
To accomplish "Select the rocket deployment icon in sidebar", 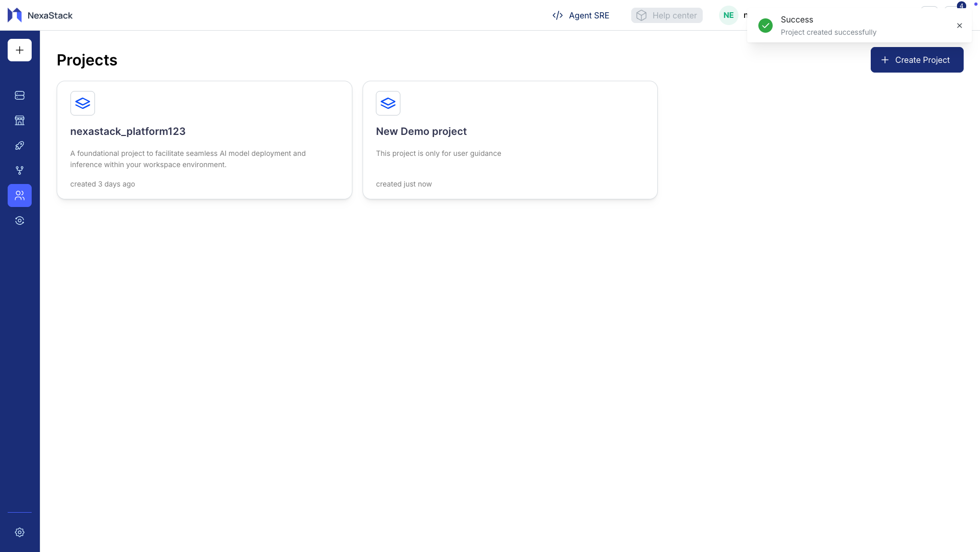I will click(x=19, y=145).
